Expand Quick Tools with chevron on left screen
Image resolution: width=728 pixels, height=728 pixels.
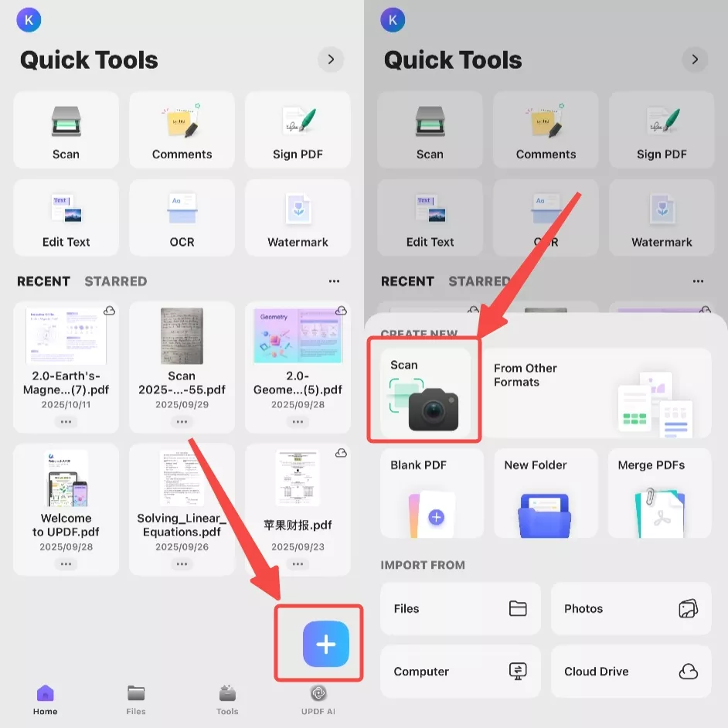331,60
